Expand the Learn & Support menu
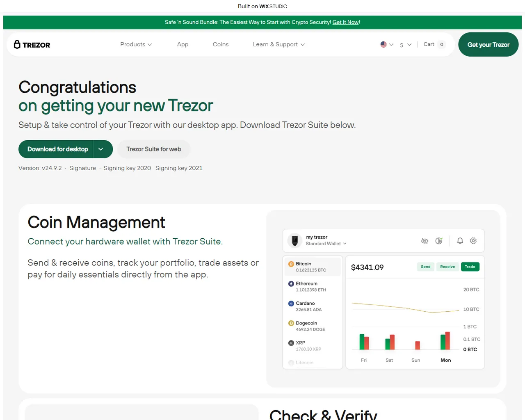 [279, 44]
